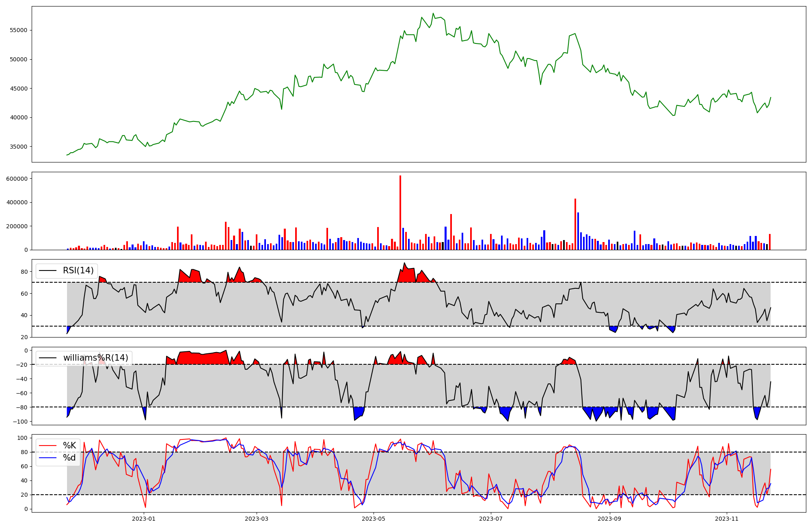The width and height of the screenshot is (812, 528).
Task: Click the 2023-01 x-axis date label
Action: [144, 519]
